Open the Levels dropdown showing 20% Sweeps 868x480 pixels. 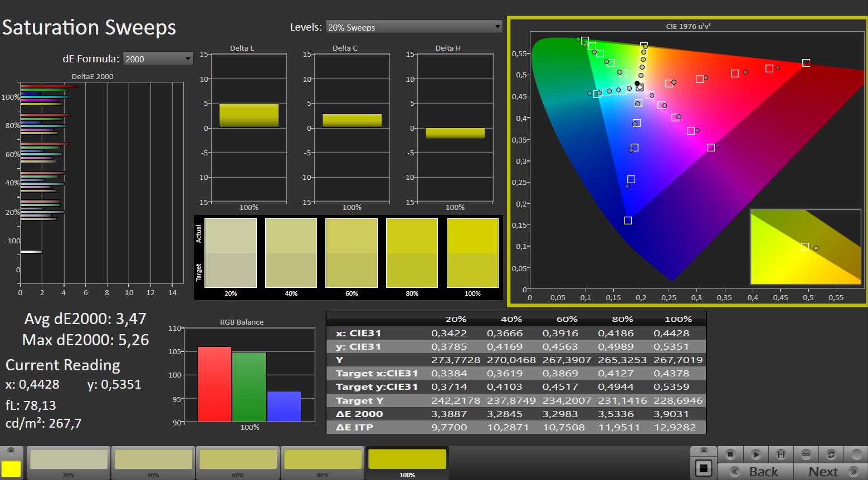tap(414, 27)
